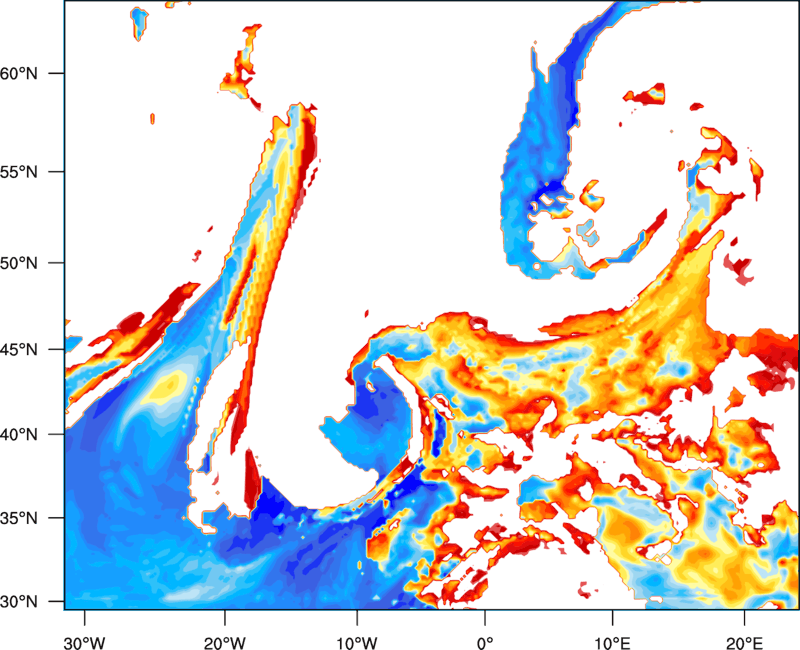Viewport: 800px width, 650px height.
Task: Click the 0° longitude label
Action: (485, 643)
